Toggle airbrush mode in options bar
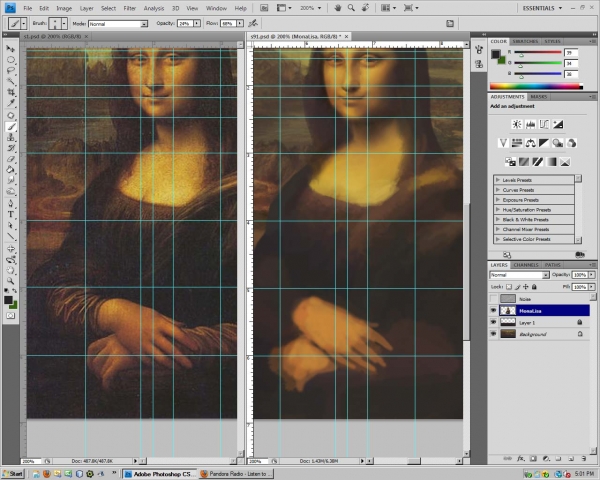This screenshot has height=480, width=600. click(x=253, y=23)
